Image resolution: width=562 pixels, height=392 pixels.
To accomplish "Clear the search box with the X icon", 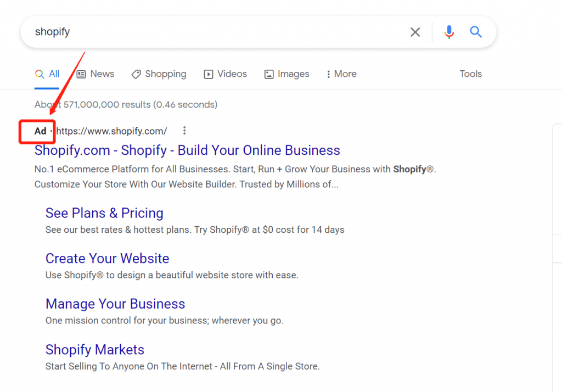I will point(415,32).
